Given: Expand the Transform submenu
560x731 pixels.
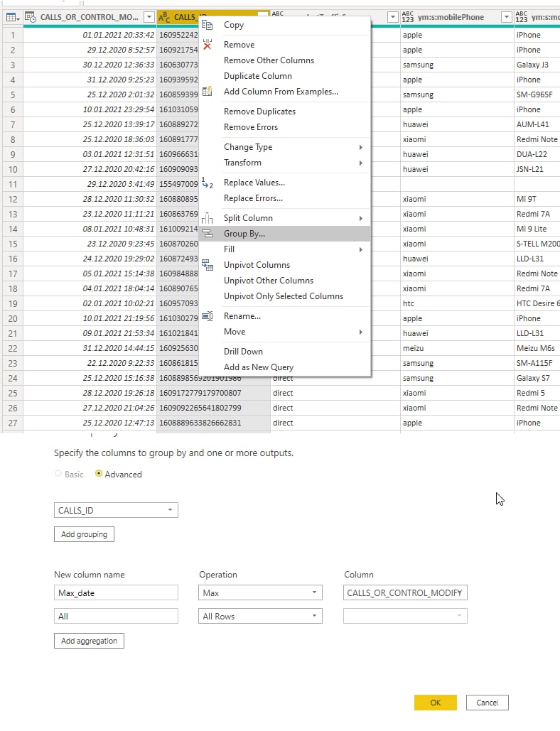Looking at the screenshot, I should [x=284, y=163].
